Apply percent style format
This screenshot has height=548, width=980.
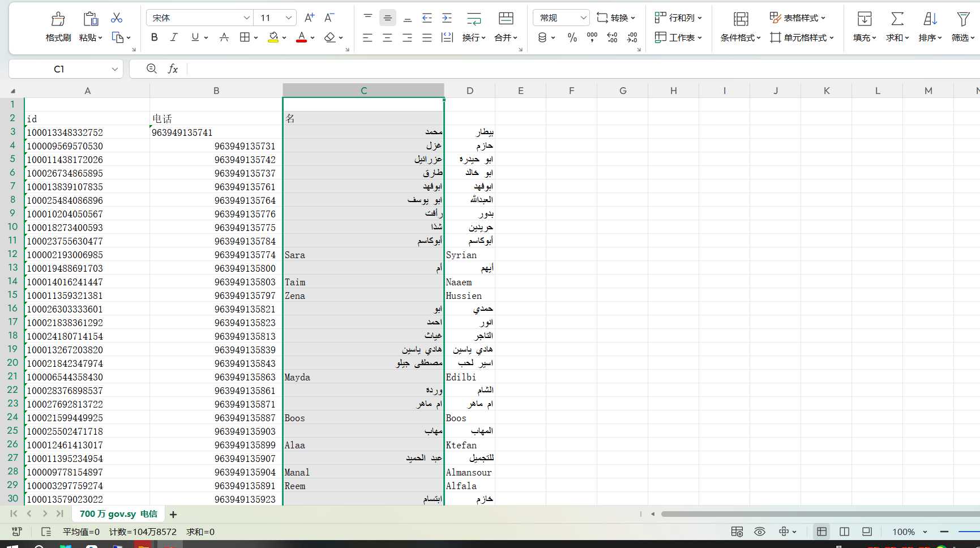[572, 37]
